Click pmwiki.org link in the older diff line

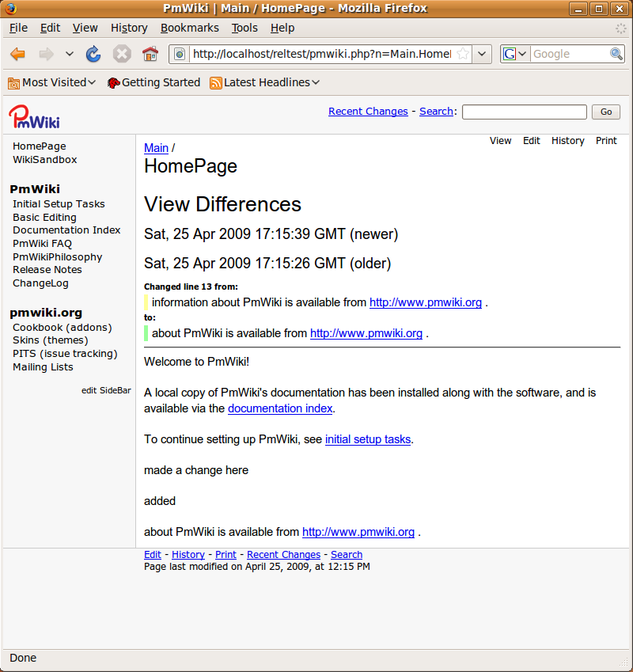pyautogui.click(x=425, y=302)
